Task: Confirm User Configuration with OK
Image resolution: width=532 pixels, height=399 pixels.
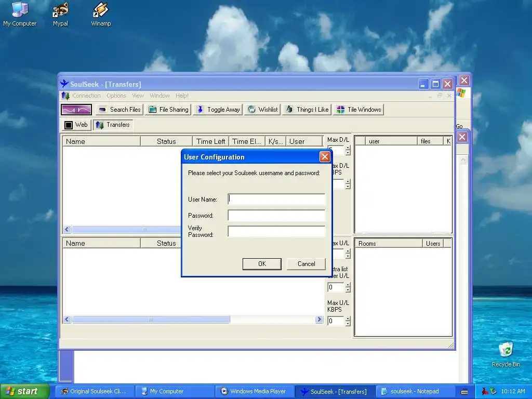Action: click(x=262, y=264)
